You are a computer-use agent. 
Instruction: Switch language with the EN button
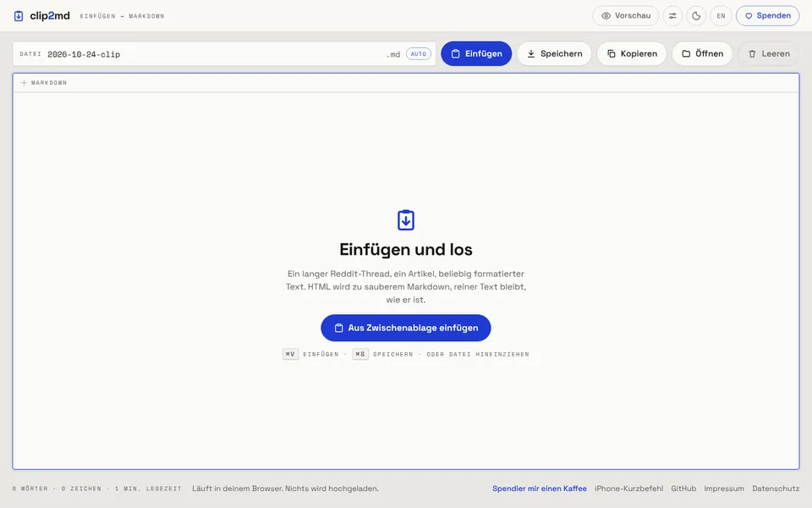tap(721, 15)
